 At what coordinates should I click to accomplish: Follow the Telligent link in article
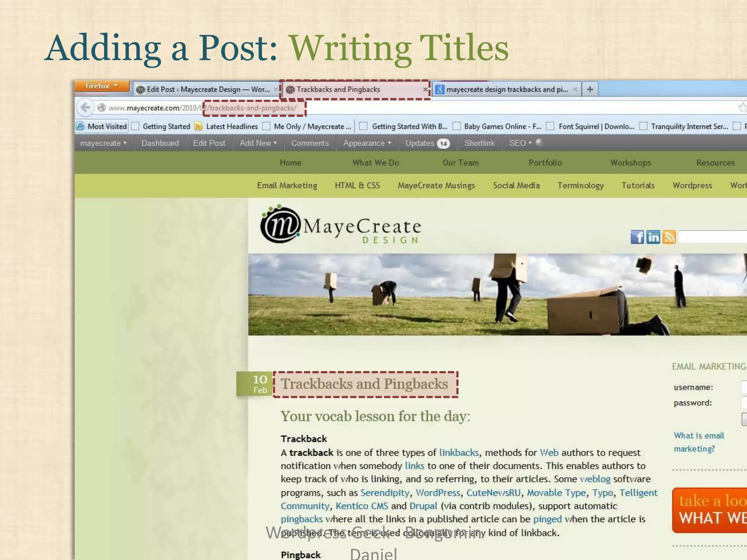coord(638,493)
